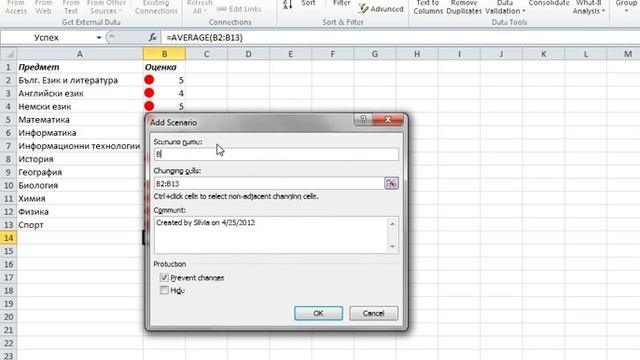The height and width of the screenshot is (360, 640).
Task: Click the Scenario name input field
Action: 276,154
